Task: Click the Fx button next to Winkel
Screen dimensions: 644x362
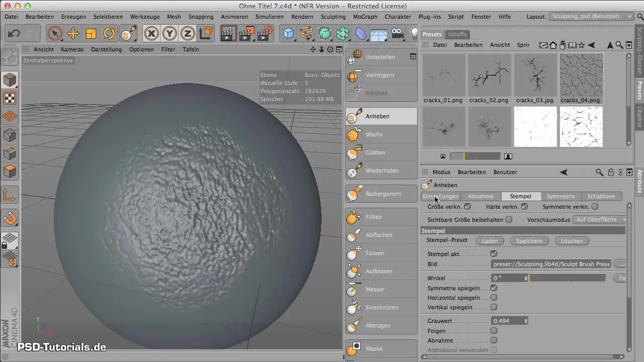Action: pyautogui.click(x=620, y=278)
